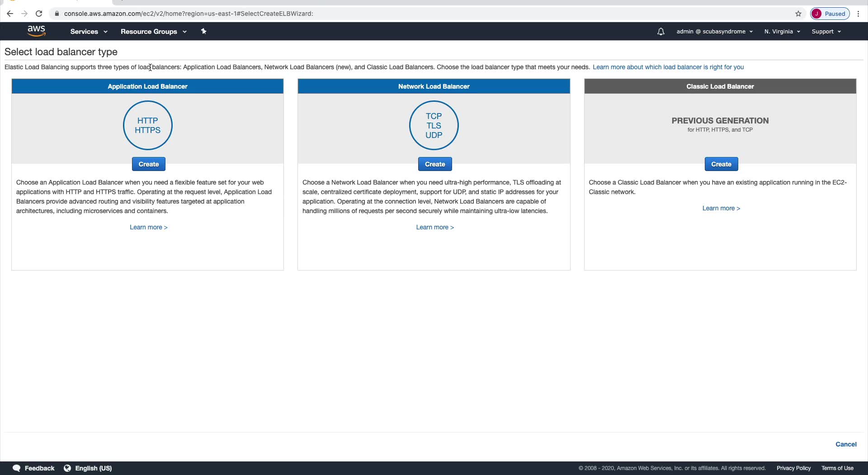Click the AWS copyright notice in footer
868x475 pixels.
(672, 468)
